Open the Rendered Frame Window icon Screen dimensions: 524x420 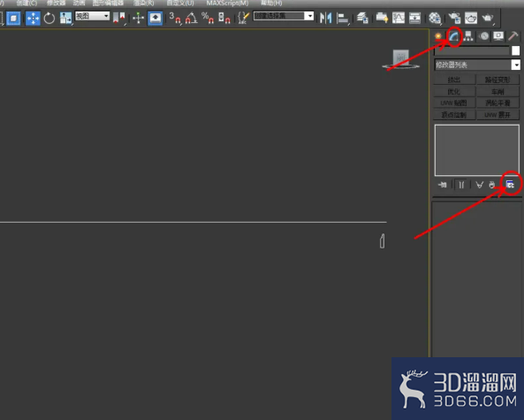pos(471,18)
